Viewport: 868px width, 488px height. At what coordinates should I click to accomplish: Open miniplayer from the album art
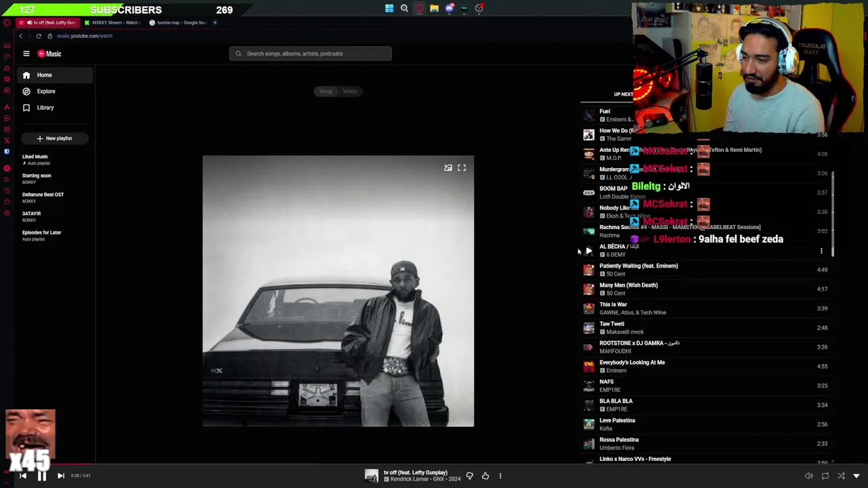coord(448,167)
